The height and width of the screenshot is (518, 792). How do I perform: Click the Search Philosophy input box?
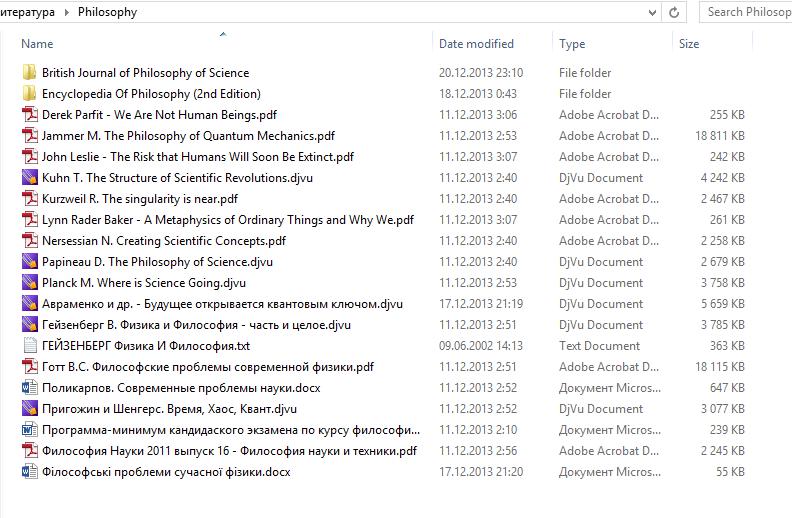(746, 12)
